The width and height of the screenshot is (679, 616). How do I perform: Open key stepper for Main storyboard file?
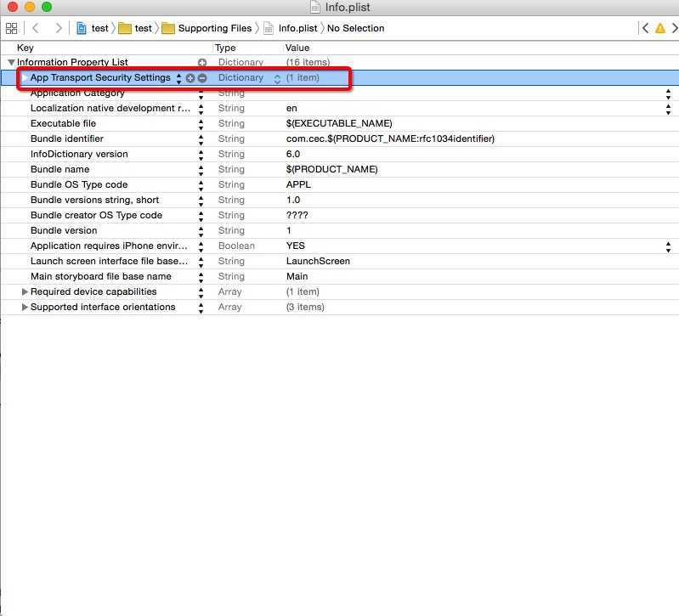(x=201, y=278)
